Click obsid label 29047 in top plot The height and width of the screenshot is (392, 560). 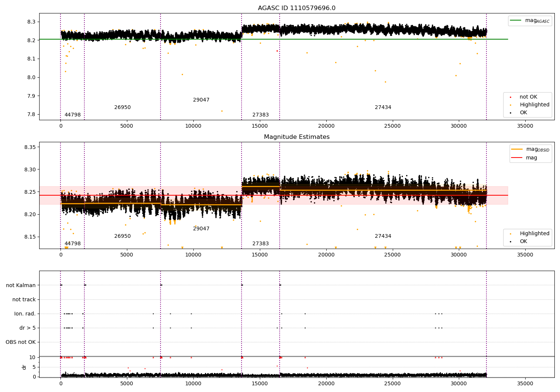(201, 100)
